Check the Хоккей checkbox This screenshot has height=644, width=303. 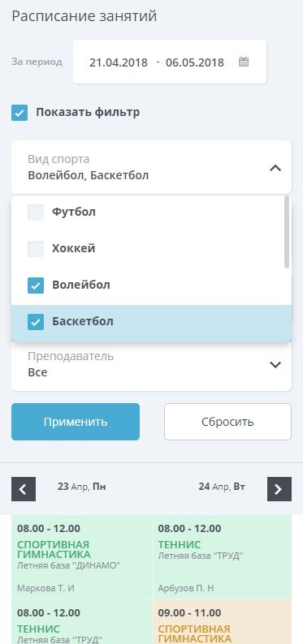tap(36, 248)
